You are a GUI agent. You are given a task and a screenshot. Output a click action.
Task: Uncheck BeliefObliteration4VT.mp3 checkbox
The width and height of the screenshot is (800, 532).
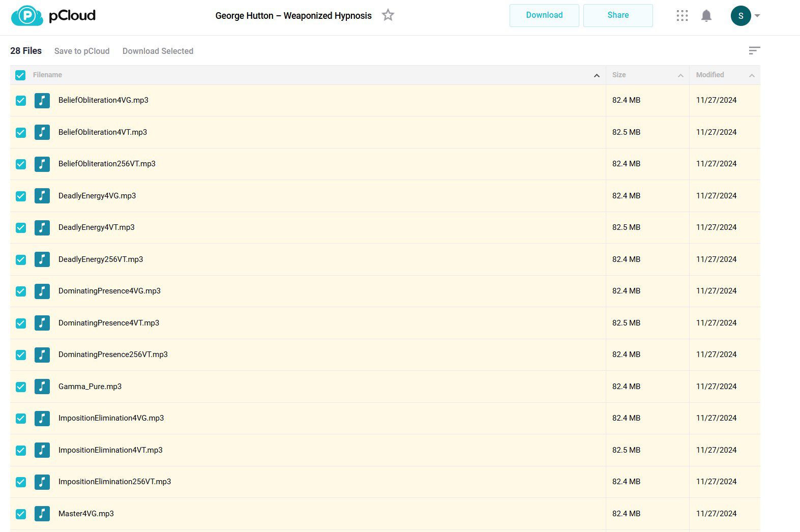[21, 132]
